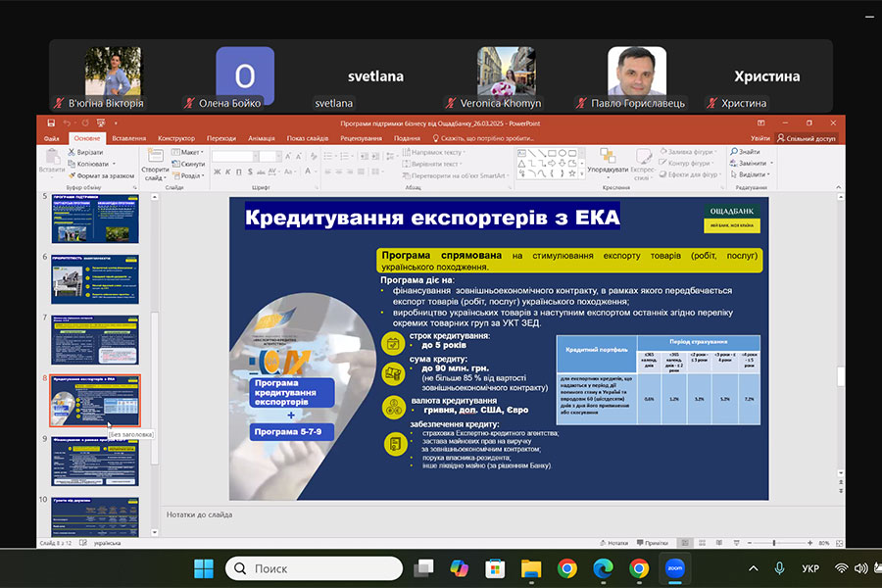
Task: Toggle Примітки (Comments) pane in status bar
Action: coord(651,543)
